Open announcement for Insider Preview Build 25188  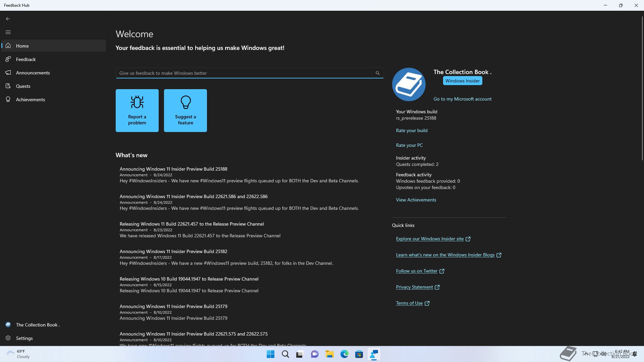tap(250, 175)
